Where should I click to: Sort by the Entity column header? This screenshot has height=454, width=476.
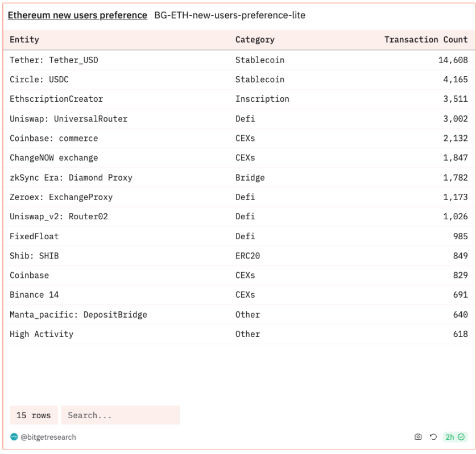tap(24, 40)
